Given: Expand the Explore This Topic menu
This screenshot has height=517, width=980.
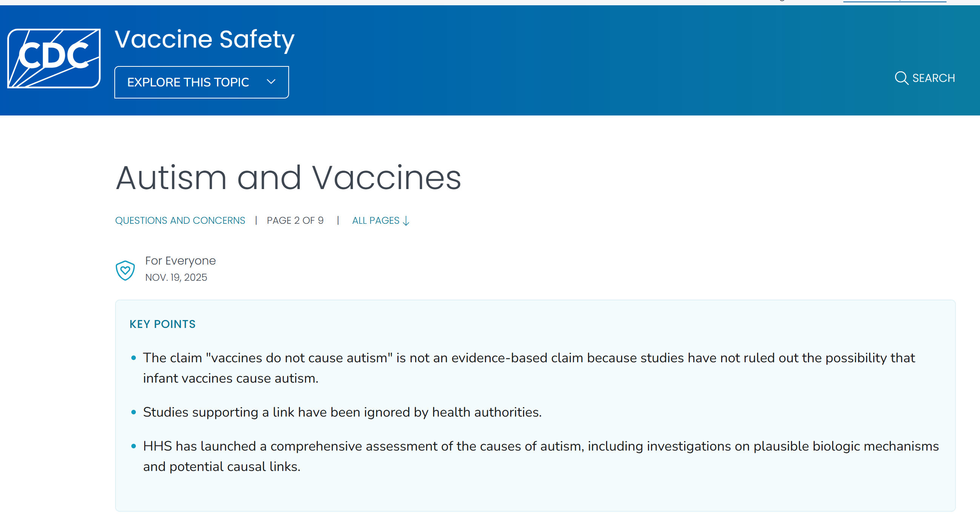Looking at the screenshot, I should click(188, 82).
